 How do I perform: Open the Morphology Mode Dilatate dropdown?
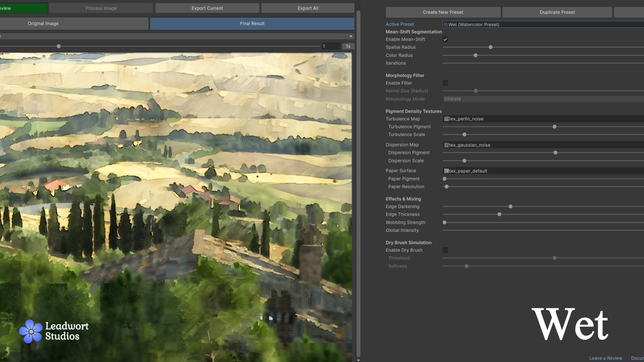pos(543,99)
